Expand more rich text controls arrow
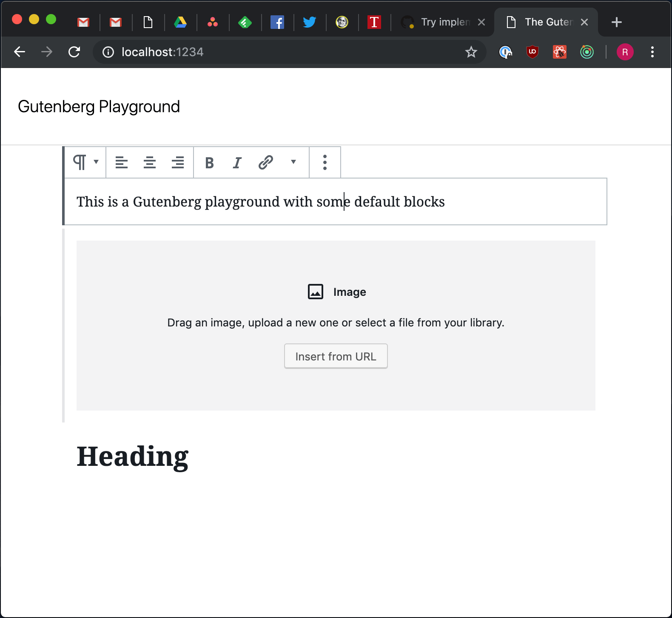672x618 pixels. (293, 162)
